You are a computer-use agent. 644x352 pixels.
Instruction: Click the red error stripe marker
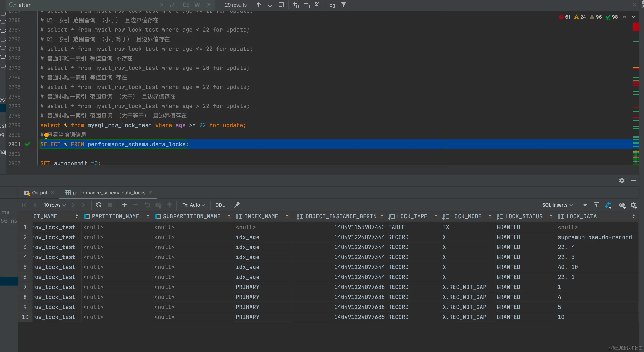635,27
